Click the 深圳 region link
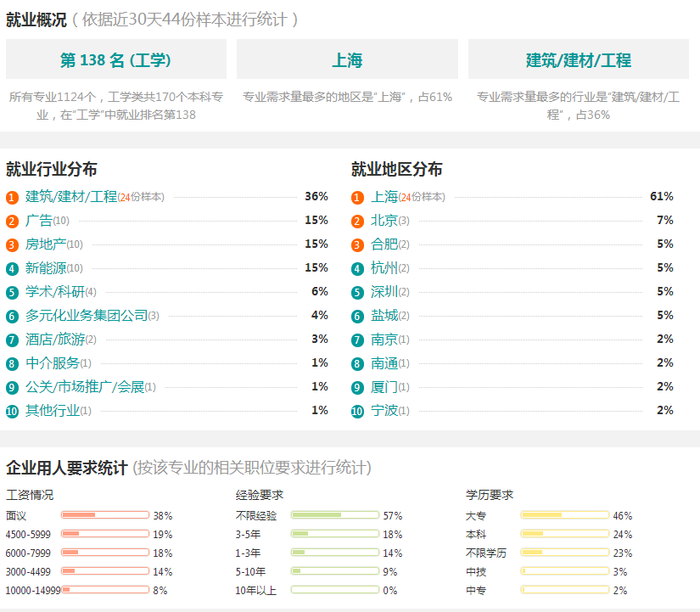 [x=384, y=291]
